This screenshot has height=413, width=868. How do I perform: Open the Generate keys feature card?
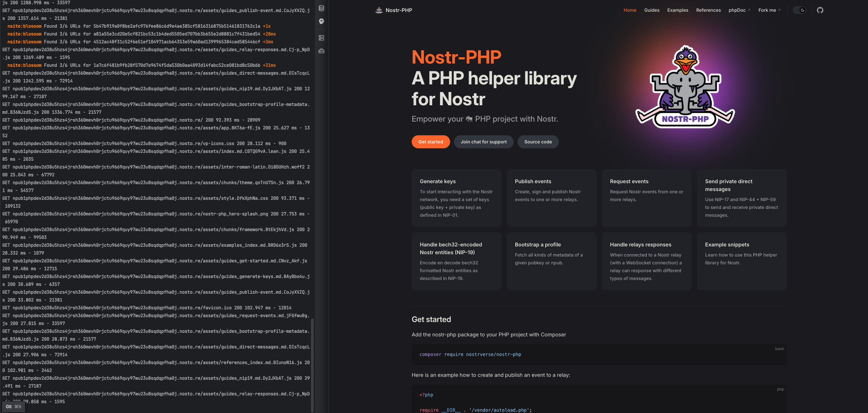tap(456, 198)
